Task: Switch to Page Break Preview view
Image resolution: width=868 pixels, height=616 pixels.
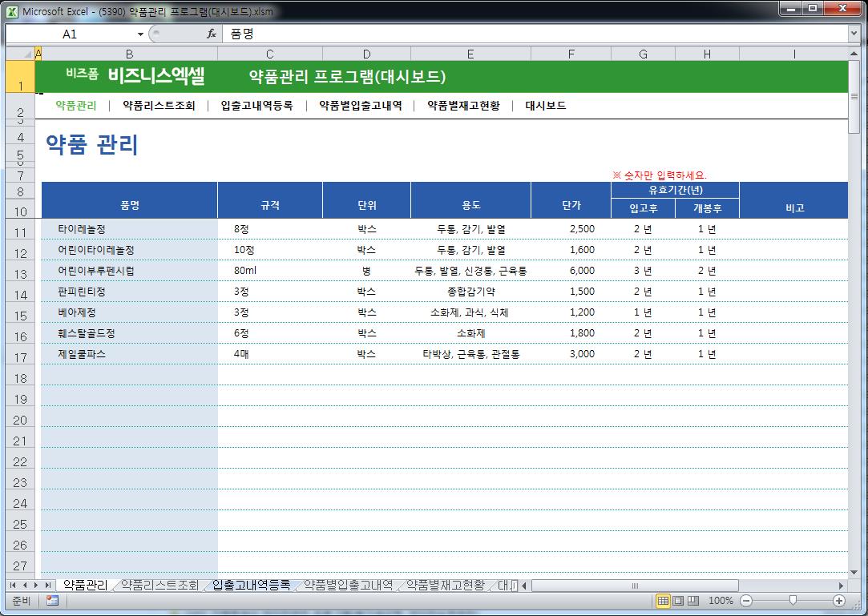Action: click(x=692, y=601)
